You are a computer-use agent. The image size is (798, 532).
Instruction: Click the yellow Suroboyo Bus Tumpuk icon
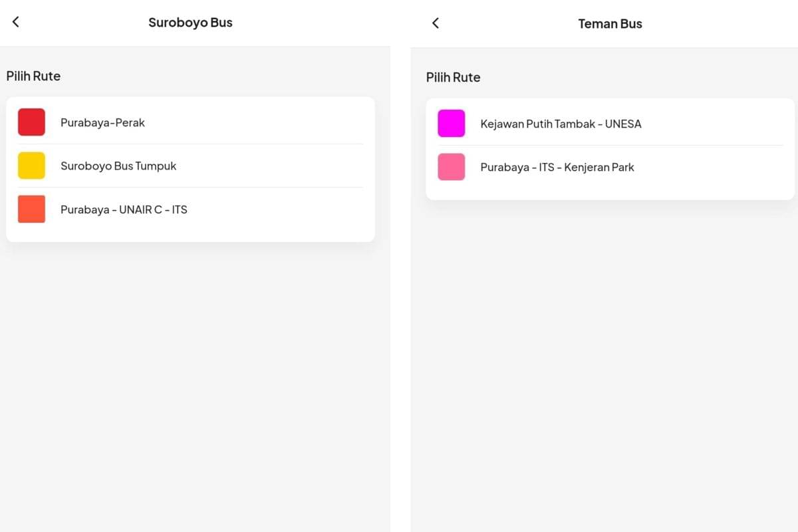(x=31, y=166)
